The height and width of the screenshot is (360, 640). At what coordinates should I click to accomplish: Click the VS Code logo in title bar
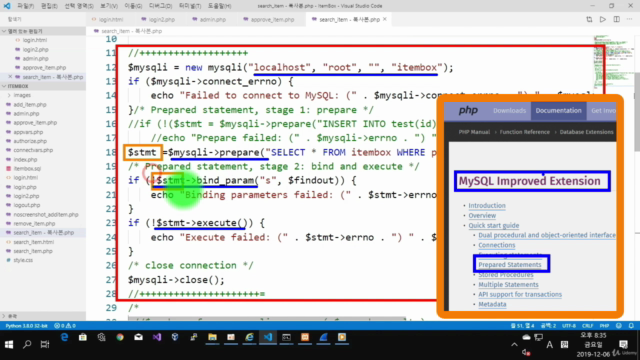[x=7, y=6]
